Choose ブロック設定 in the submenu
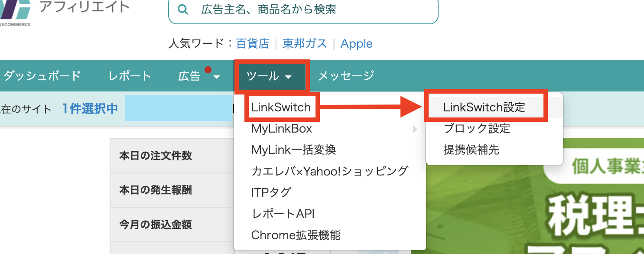The height and width of the screenshot is (254, 644). pyautogui.click(x=477, y=128)
